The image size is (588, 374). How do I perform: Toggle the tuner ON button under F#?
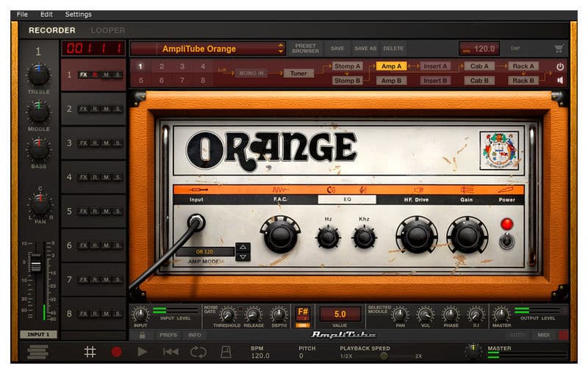click(303, 326)
